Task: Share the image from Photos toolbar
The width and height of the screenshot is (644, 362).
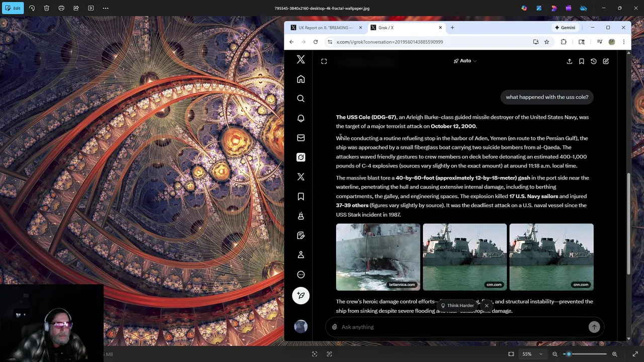Action: [76, 8]
